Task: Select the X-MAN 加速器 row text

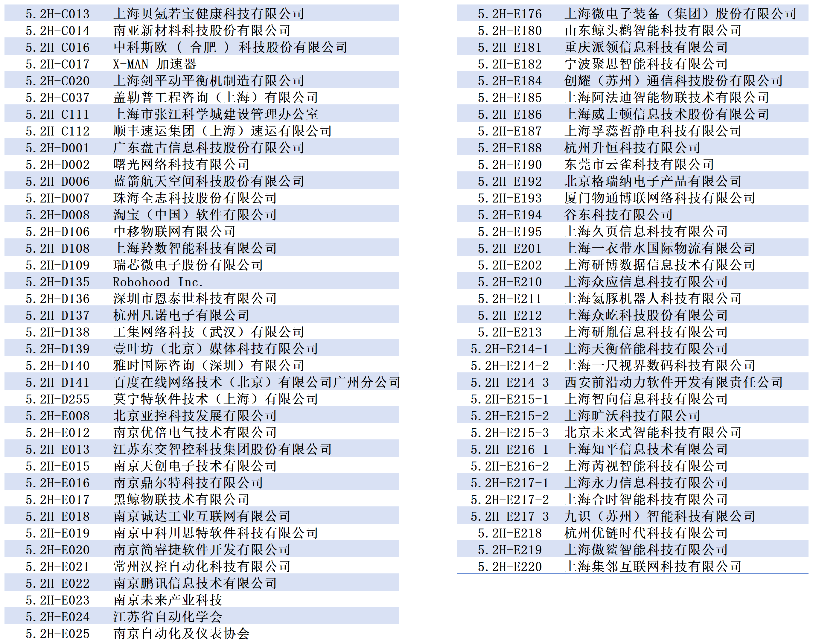Action: (155, 64)
